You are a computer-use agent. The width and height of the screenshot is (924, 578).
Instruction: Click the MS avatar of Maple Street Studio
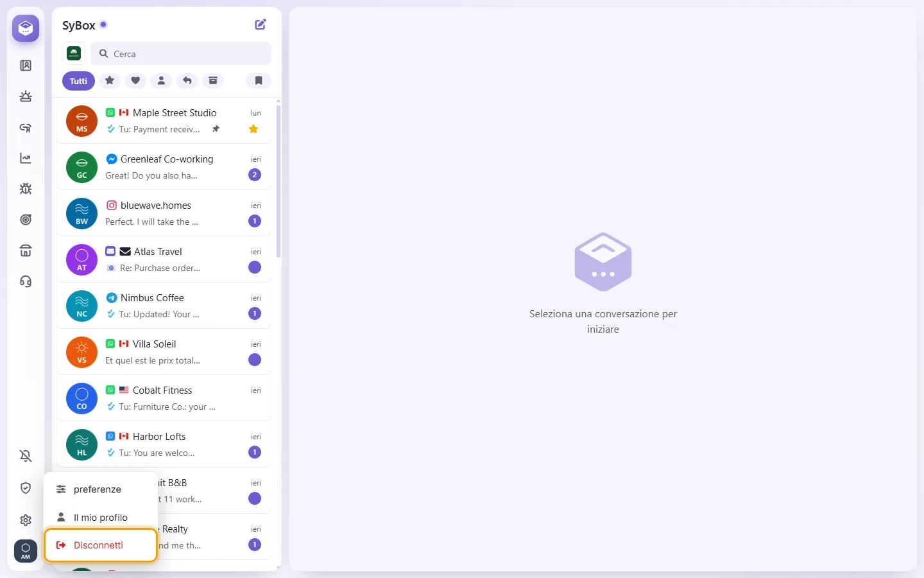click(82, 121)
